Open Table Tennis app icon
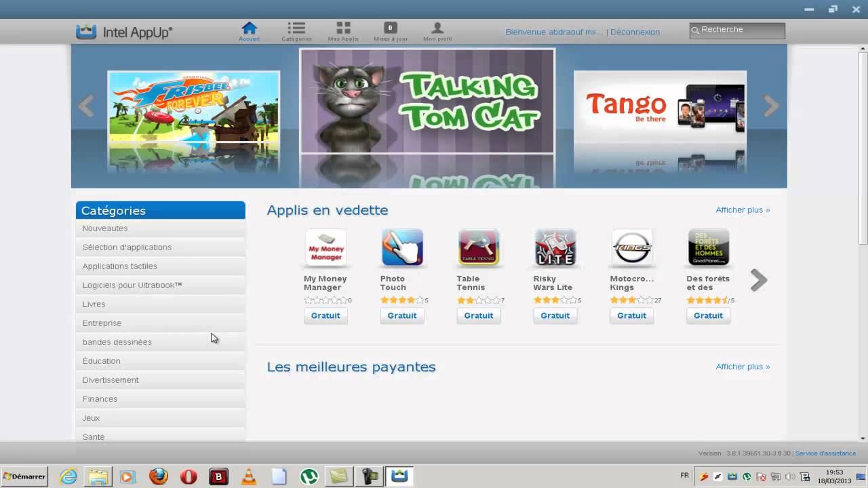 click(479, 247)
